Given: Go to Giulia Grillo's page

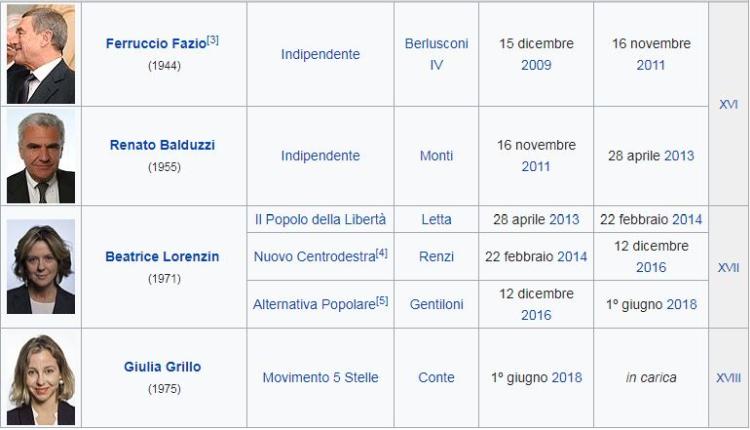Looking at the screenshot, I should click(x=162, y=367).
